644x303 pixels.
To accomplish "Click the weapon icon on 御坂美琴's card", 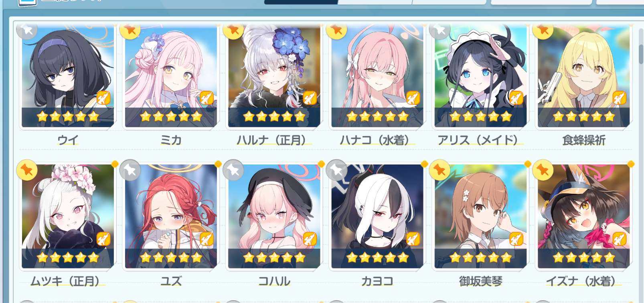I will (x=516, y=239).
